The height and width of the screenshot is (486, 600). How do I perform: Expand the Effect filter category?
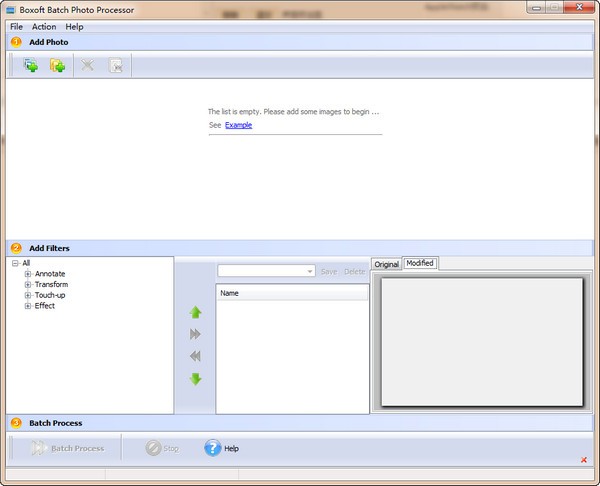pyautogui.click(x=28, y=306)
